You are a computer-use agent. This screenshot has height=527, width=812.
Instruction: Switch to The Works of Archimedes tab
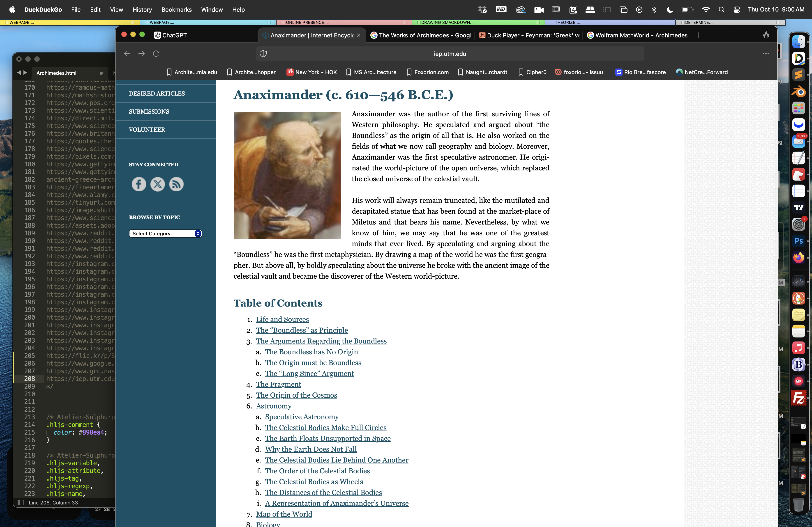[x=420, y=35]
